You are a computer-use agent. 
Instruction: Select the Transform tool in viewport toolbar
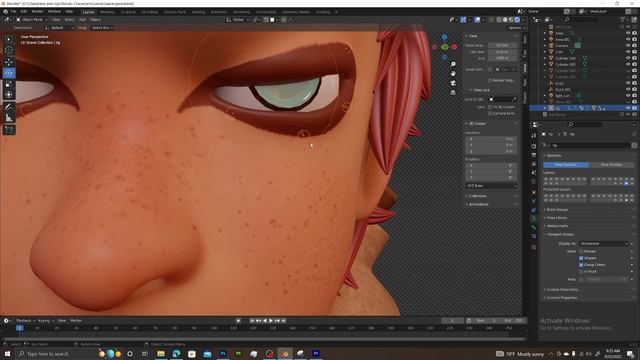pos(9,95)
